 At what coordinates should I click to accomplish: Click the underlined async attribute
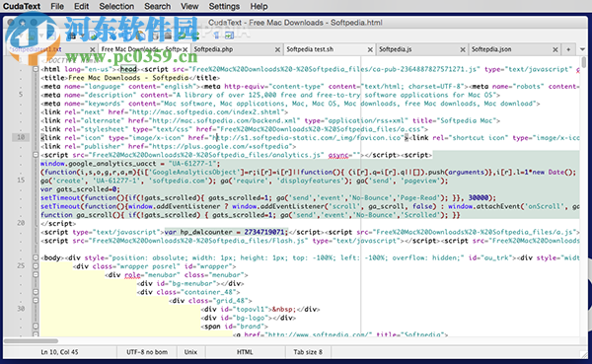click(338, 155)
